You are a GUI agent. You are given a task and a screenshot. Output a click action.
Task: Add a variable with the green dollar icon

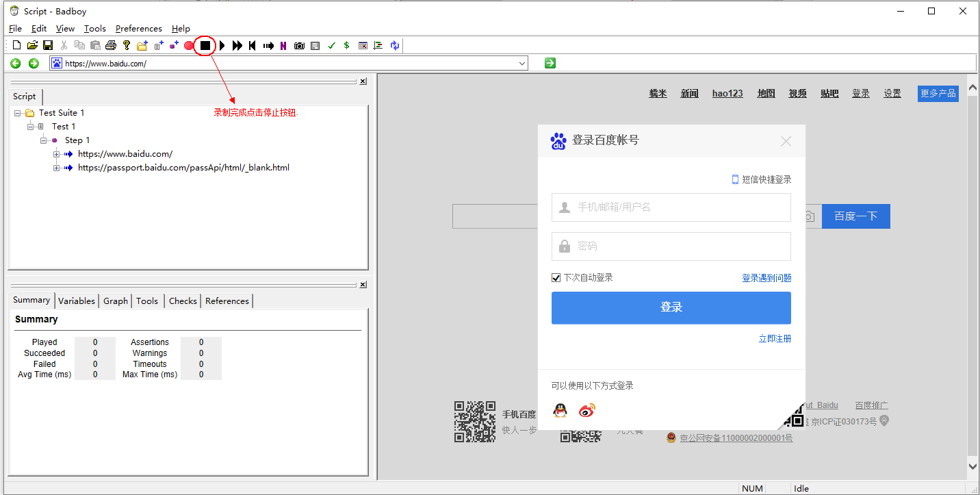(346, 45)
